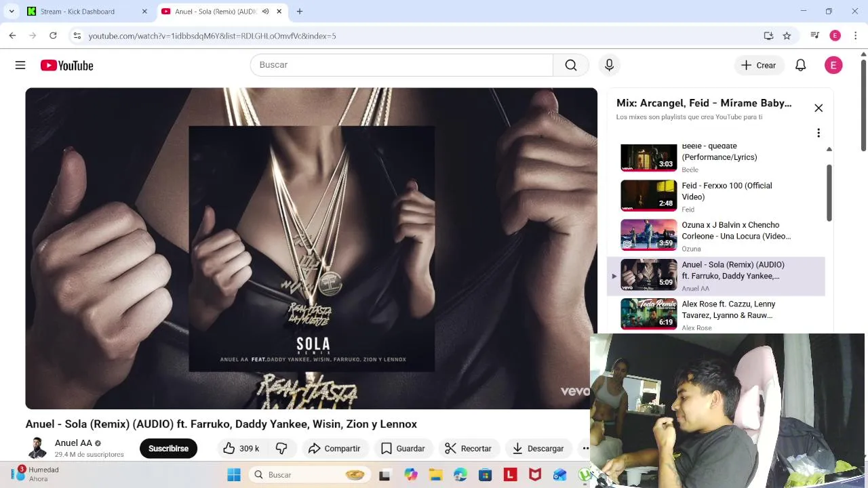Screen dimensions: 868x488
Task: Open a new browser tab with plus
Action: point(300,12)
